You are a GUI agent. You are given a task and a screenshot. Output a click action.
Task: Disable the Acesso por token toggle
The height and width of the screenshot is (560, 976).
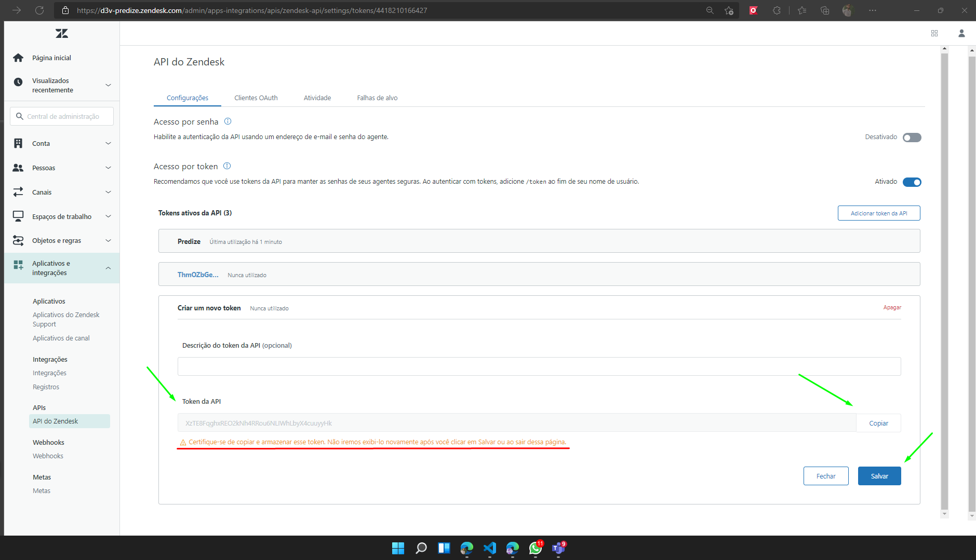click(912, 182)
